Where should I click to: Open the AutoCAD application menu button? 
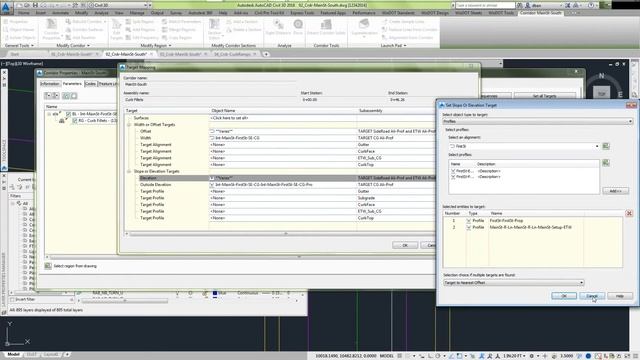[x=6, y=7]
